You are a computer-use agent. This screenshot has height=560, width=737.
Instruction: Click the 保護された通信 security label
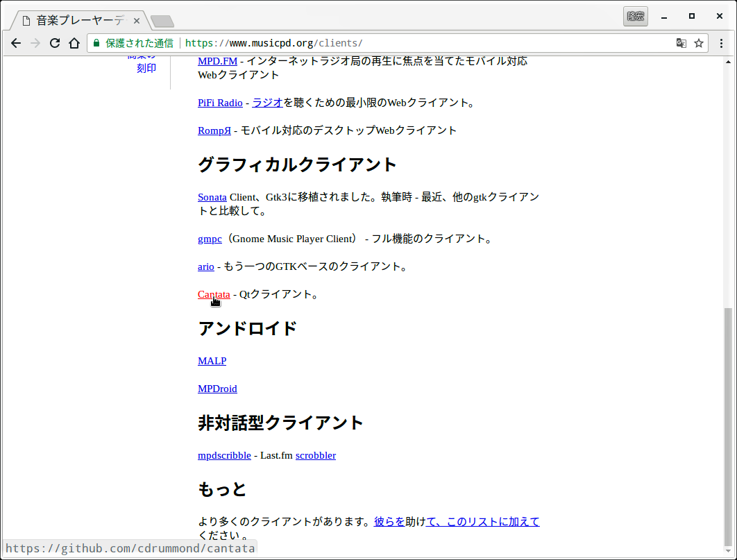139,43
